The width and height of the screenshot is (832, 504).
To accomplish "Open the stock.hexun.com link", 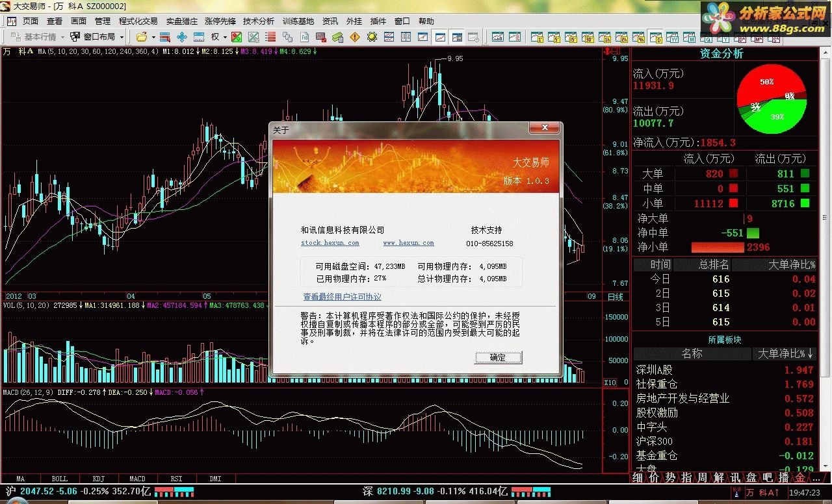I will [x=330, y=243].
